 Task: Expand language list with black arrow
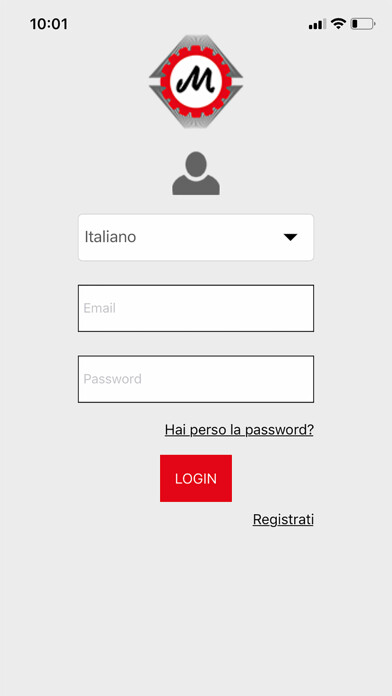pos(290,237)
